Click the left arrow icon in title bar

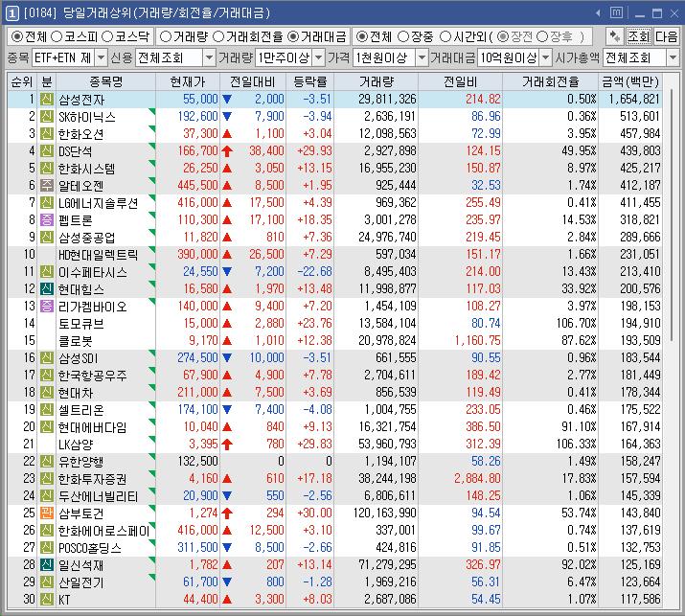pyautogui.click(x=598, y=13)
